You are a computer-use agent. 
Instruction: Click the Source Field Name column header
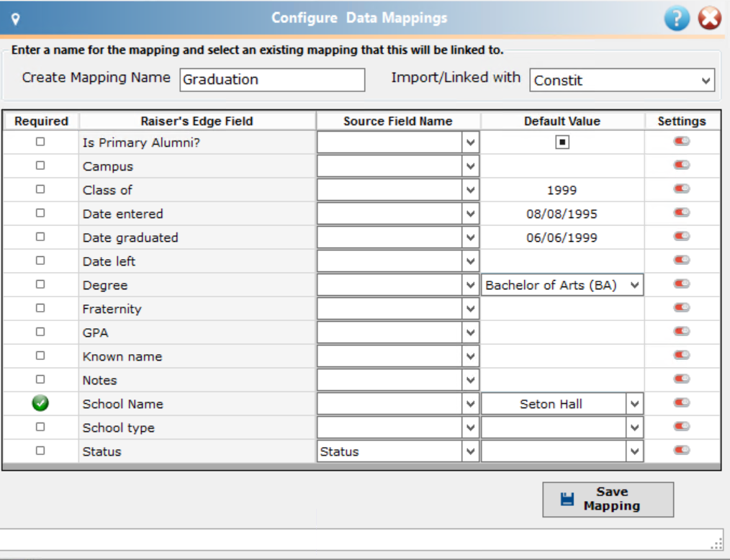click(398, 121)
